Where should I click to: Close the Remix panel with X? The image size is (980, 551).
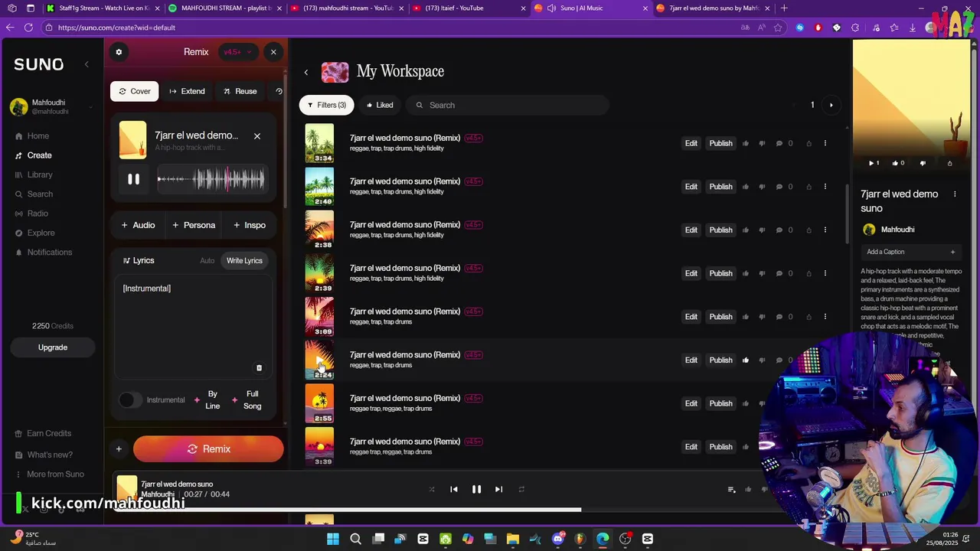[273, 52]
